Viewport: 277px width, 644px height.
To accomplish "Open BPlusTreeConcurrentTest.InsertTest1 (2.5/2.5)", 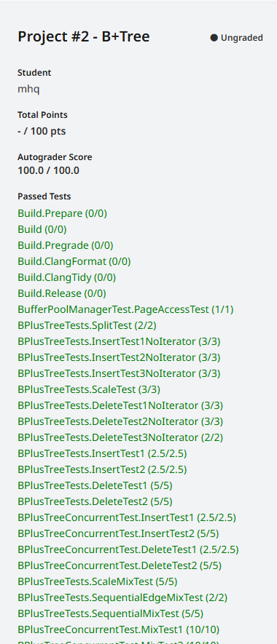I will [127, 518].
